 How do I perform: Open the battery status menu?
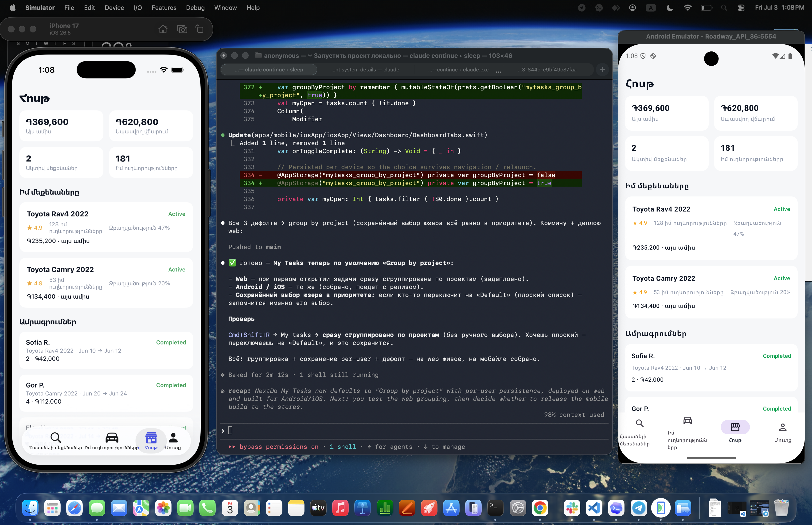(706, 8)
